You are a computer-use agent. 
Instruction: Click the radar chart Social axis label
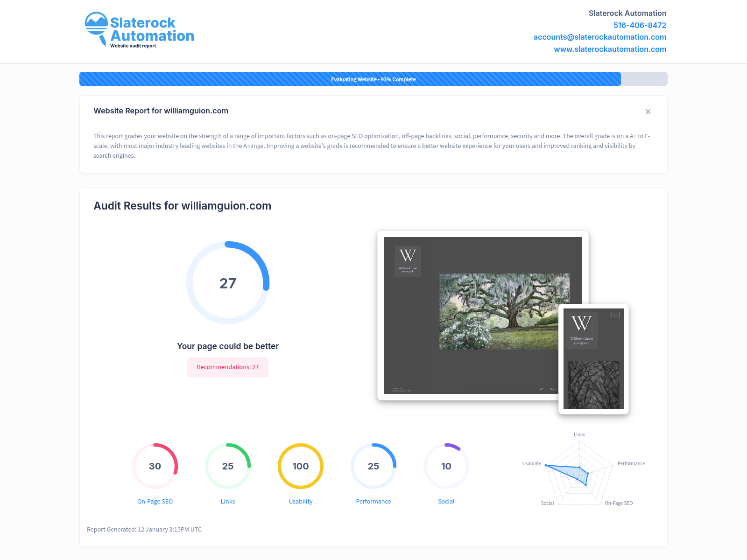coord(547,503)
